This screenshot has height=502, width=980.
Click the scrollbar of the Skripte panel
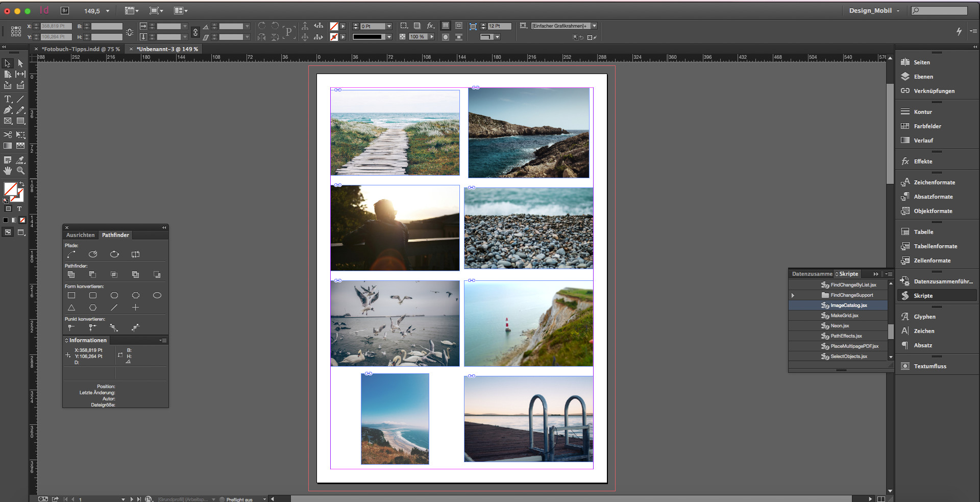coord(892,332)
